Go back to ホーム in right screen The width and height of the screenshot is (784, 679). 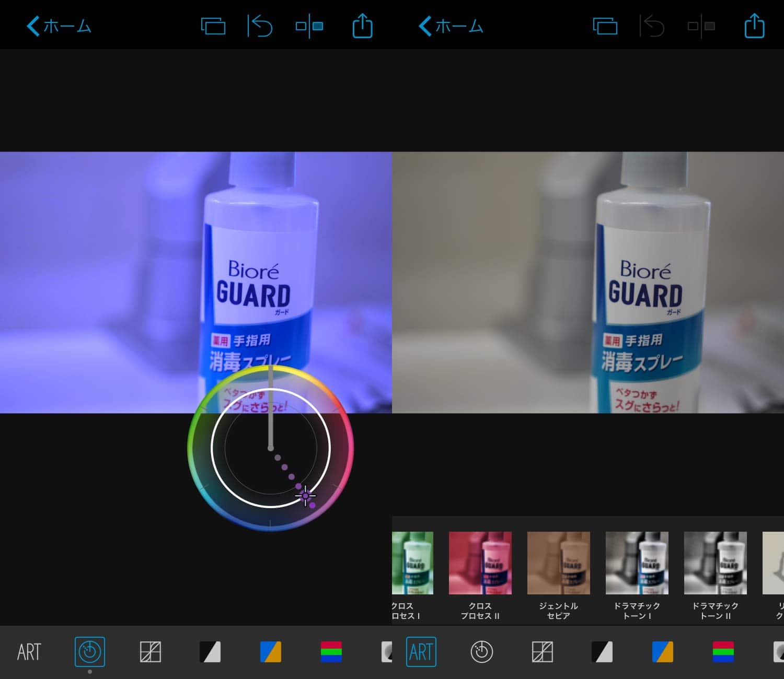point(451,26)
